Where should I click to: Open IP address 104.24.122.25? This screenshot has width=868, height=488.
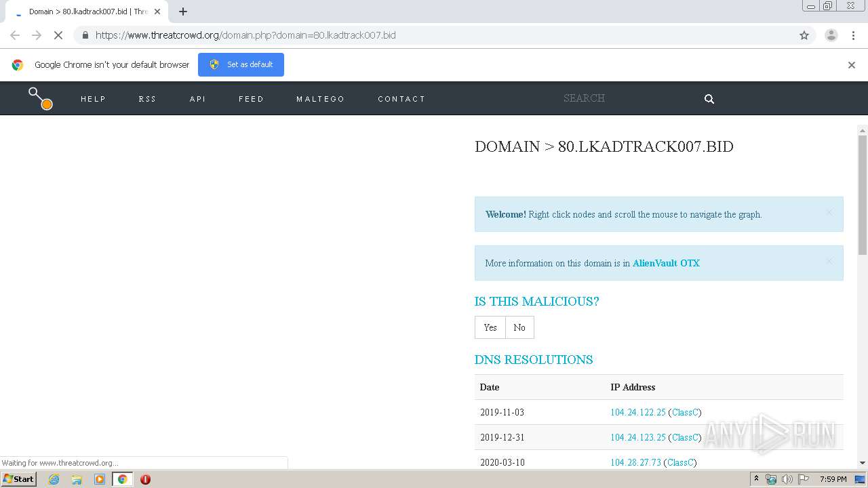[638, 412]
